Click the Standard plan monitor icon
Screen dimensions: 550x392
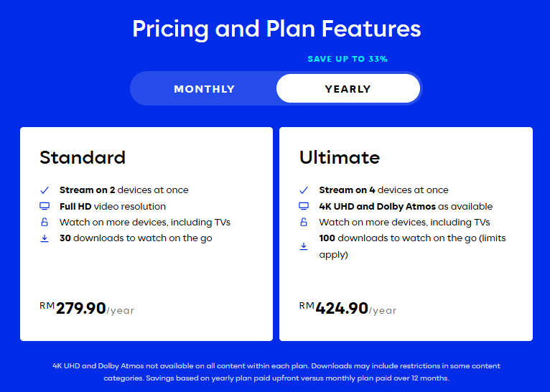pyautogui.click(x=45, y=206)
